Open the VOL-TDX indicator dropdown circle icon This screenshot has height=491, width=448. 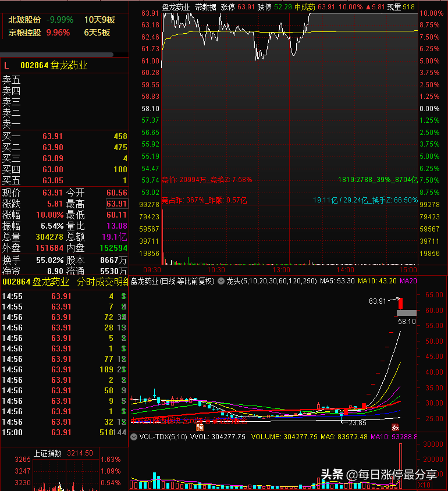click(134, 437)
